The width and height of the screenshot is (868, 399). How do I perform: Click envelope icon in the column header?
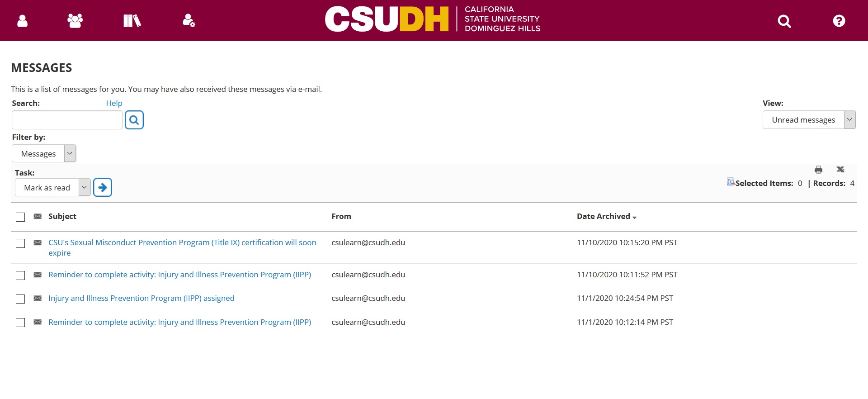click(38, 216)
